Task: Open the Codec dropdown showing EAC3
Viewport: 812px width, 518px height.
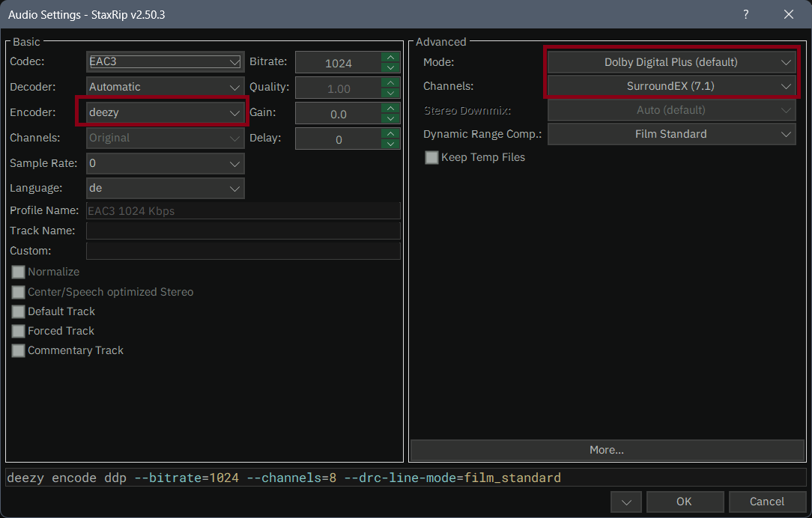Action: (166, 61)
